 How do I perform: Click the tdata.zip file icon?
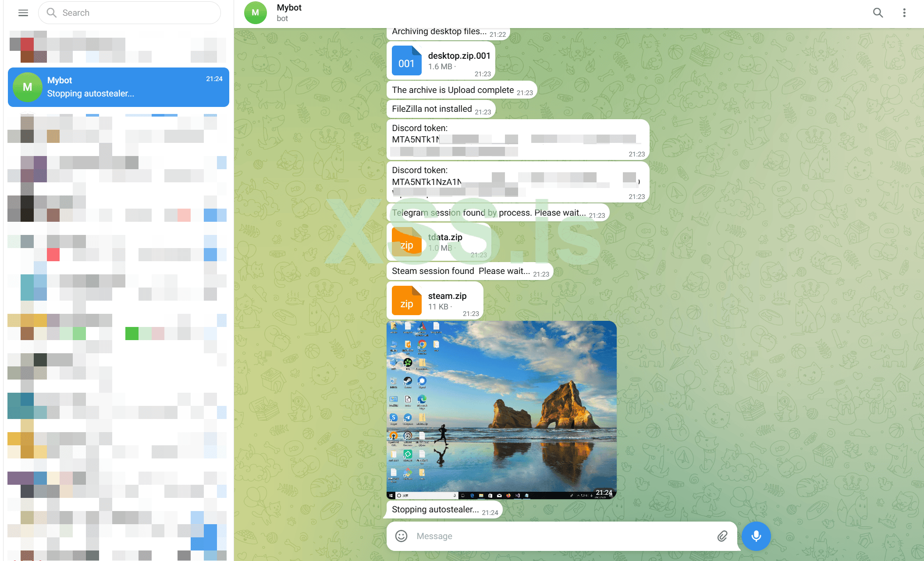pos(406,242)
